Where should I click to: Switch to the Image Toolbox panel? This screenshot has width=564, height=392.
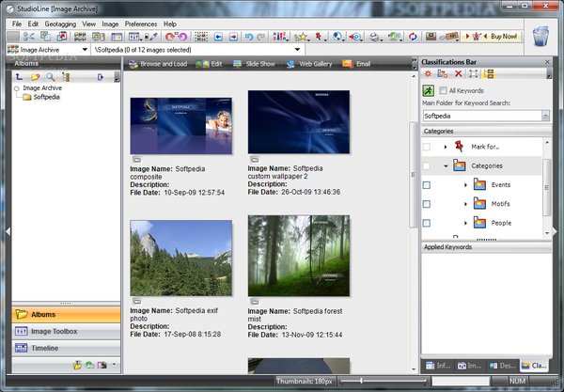[x=66, y=331]
